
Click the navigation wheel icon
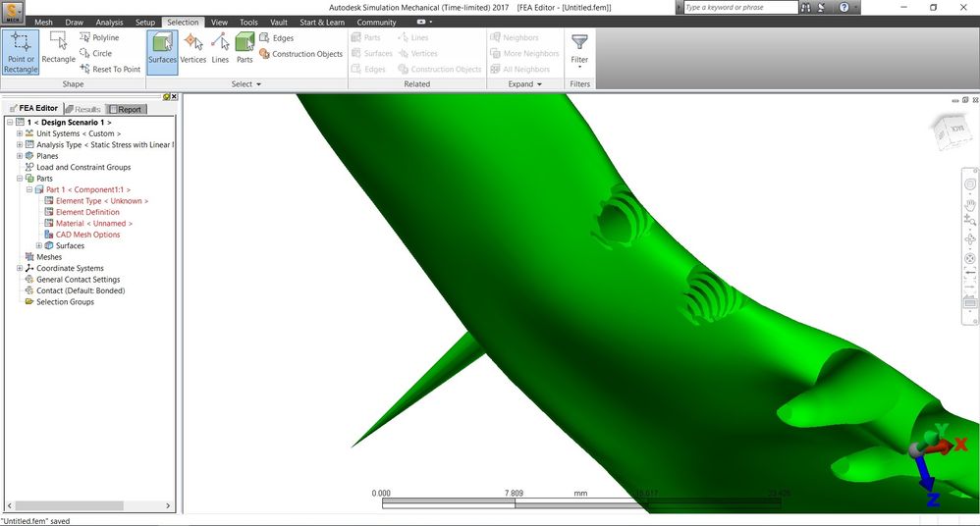coord(970,184)
